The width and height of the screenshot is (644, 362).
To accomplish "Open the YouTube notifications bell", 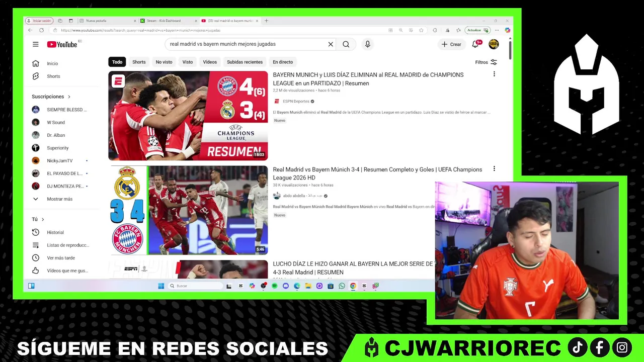I will click(475, 44).
